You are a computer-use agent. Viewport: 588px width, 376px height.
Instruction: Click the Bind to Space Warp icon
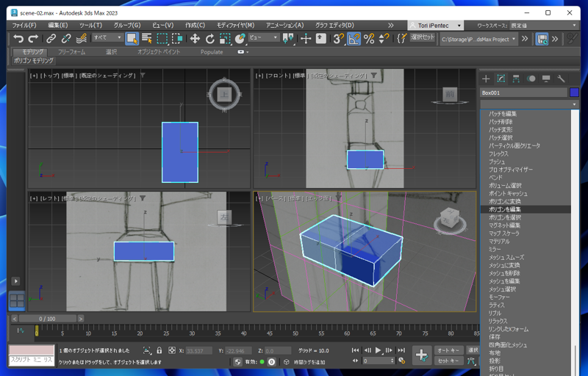(x=82, y=38)
